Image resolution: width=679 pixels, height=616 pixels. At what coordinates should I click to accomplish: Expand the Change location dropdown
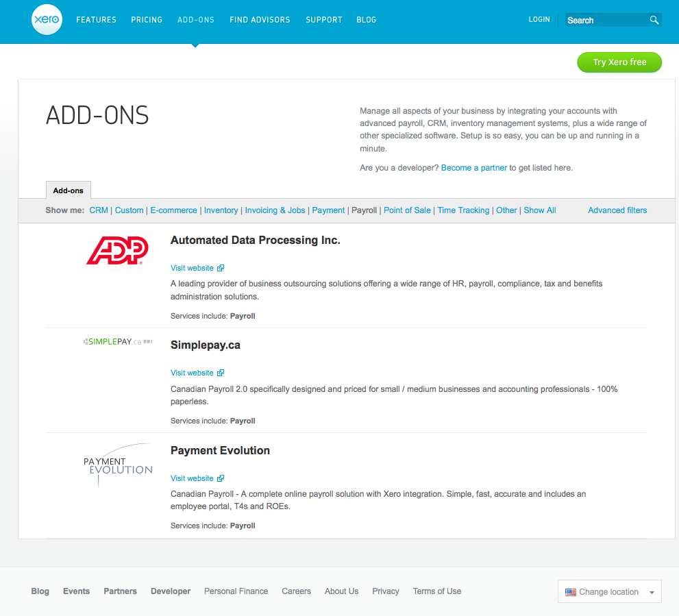tap(651, 593)
